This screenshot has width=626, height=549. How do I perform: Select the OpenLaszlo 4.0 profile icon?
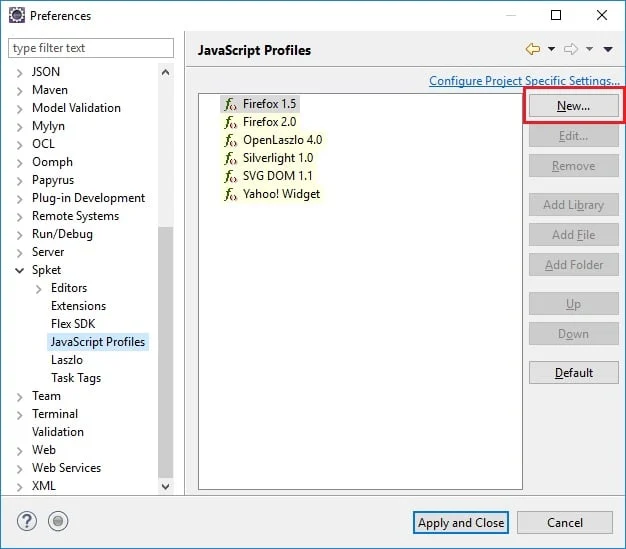pyautogui.click(x=230, y=140)
